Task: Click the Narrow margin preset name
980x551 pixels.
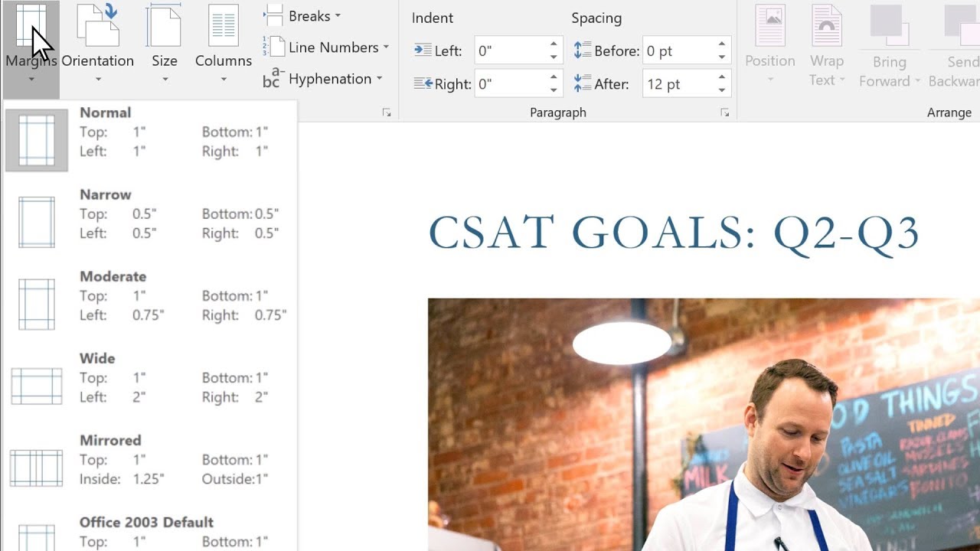Action: click(x=106, y=194)
